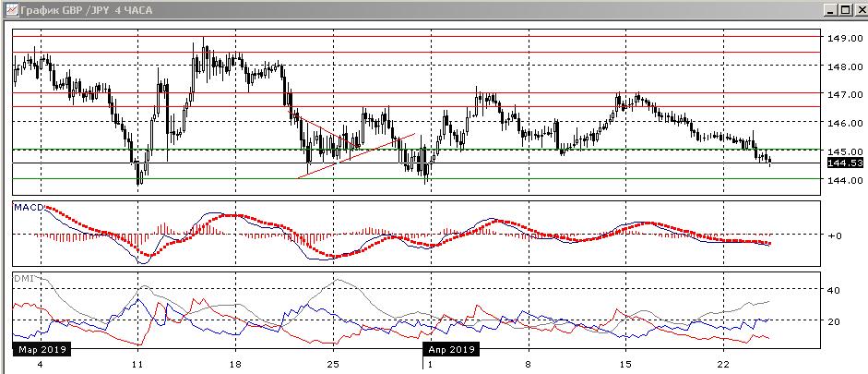Click the 149.00 price axis label
The height and width of the screenshot is (374, 868).
click(x=844, y=39)
